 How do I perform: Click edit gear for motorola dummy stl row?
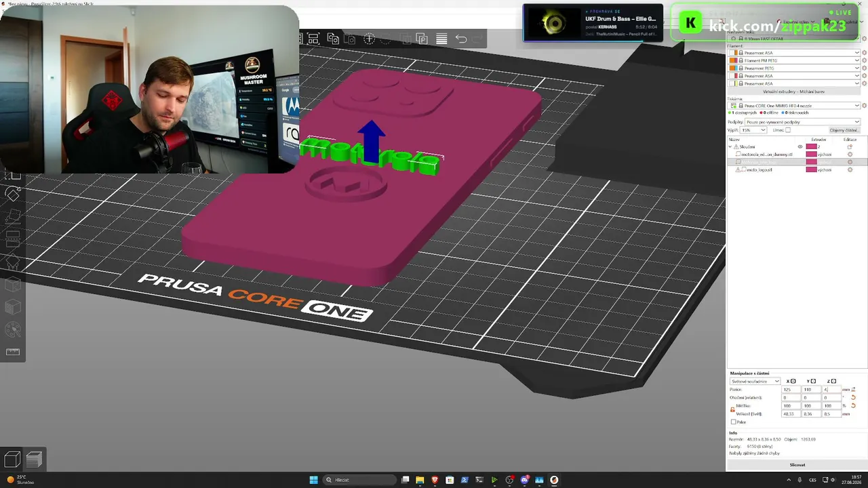(x=850, y=155)
